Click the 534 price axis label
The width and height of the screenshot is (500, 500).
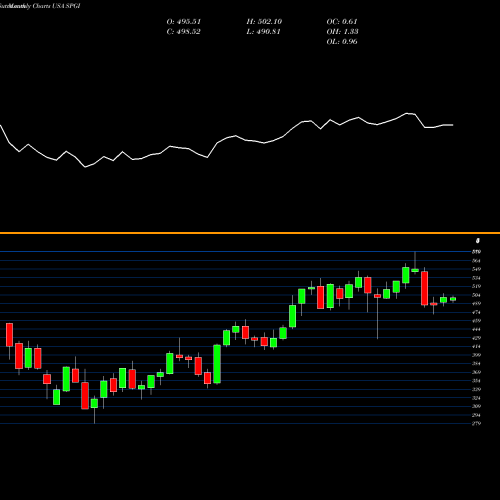pyautogui.click(x=476, y=278)
